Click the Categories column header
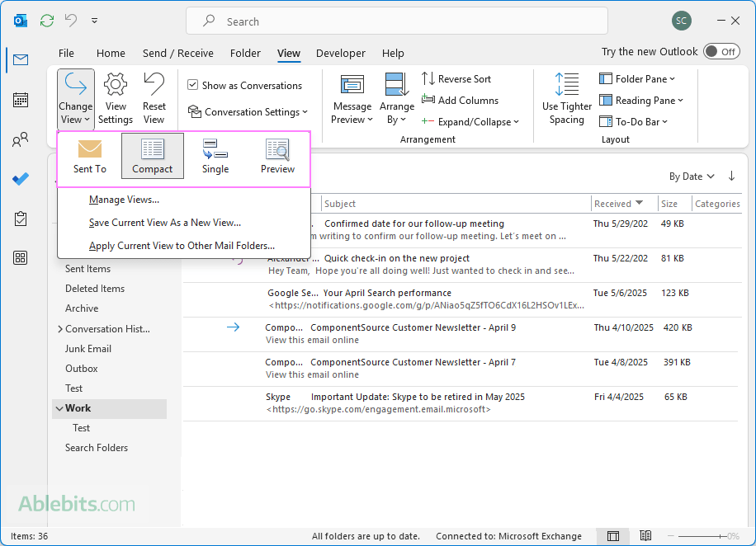756x546 pixels. tap(717, 204)
